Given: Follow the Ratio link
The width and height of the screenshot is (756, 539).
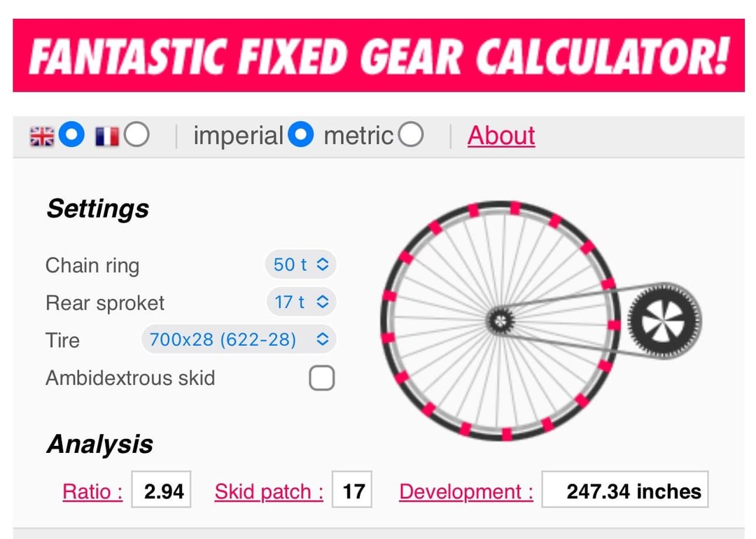Looking at the screenshot, I should [x=92, y=492].
